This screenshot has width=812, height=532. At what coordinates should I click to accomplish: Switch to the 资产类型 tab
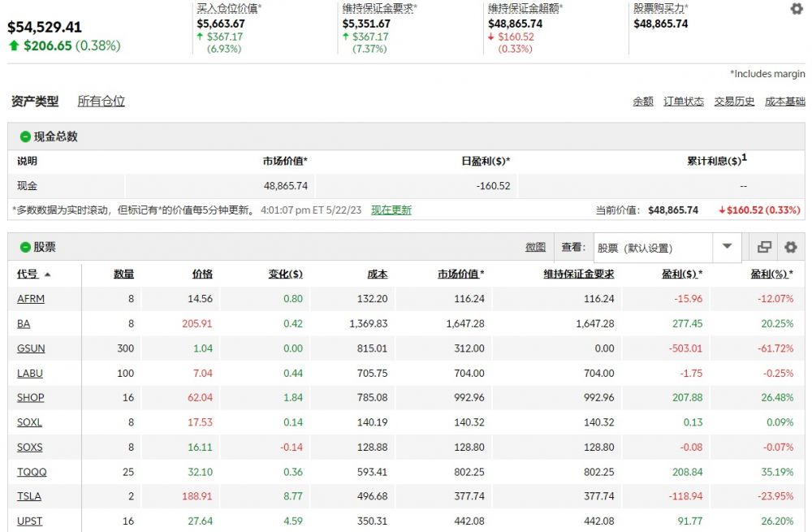click(x=35, y=102)
